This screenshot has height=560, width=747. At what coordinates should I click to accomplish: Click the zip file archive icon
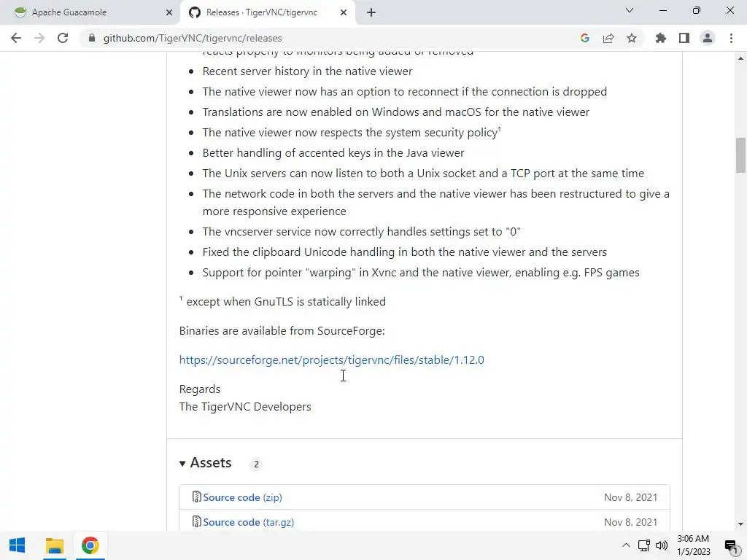pyautogui.click(x=196, y=497)
